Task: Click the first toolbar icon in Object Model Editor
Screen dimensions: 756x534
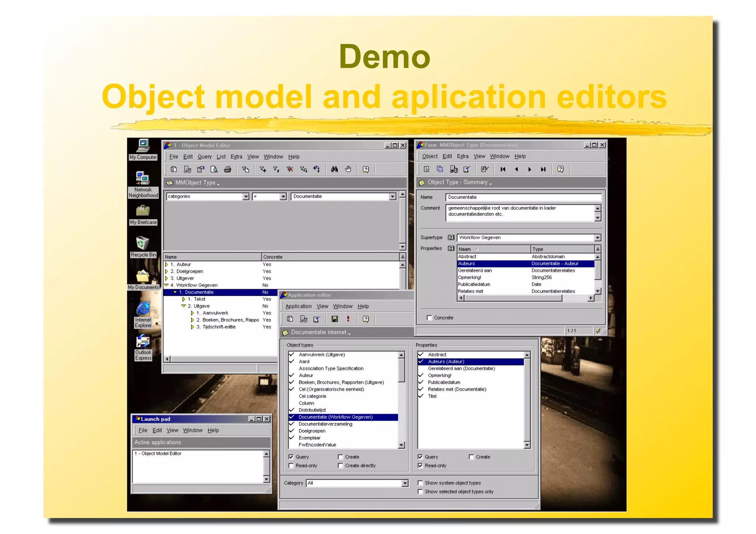Action: pyautogui.click(x=173, y=169)
